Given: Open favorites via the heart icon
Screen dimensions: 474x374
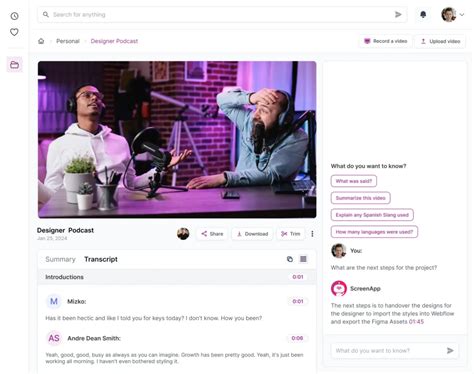Looking at the screenshot, I should [14, 32].
